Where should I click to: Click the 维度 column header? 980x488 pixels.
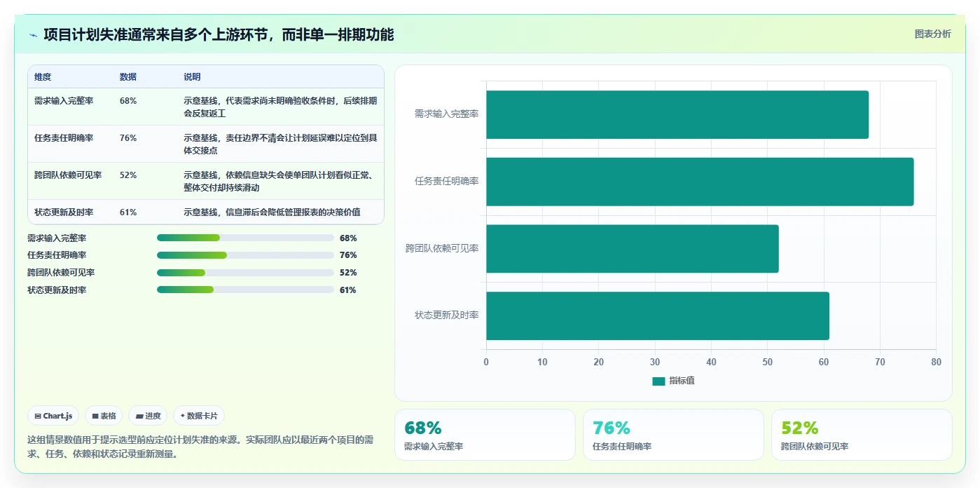click(x=43, y=77)
